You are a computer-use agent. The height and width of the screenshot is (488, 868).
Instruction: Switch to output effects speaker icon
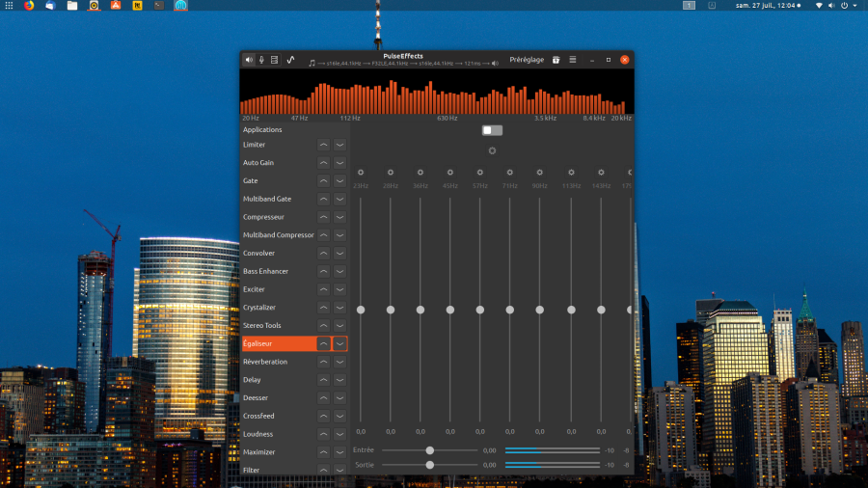(249, 60)
